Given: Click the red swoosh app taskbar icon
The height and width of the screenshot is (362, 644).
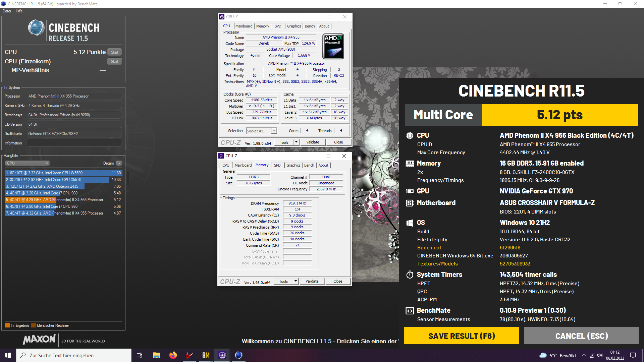Looking at the screenshot, I should 189,355.
